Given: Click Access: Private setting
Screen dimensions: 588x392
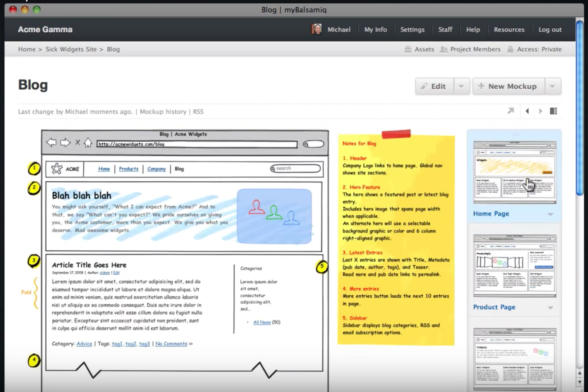Looking at the screenshot, I should [x=539, y=49].
